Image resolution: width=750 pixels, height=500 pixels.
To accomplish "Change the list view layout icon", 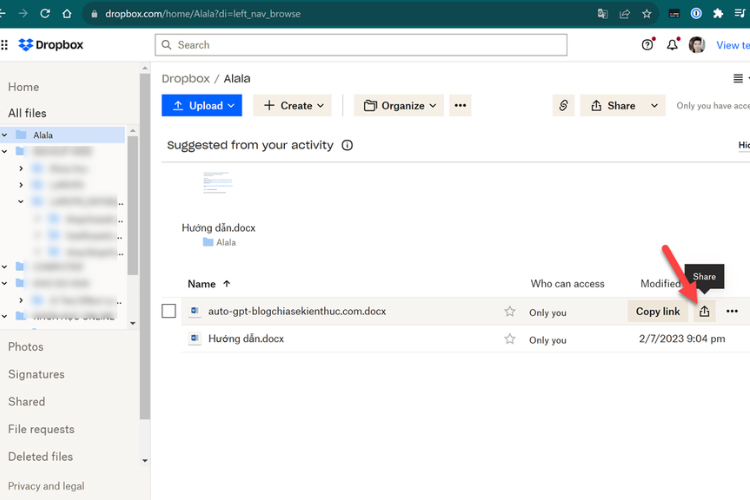I will pyautogui.click(x=738, y=78).
